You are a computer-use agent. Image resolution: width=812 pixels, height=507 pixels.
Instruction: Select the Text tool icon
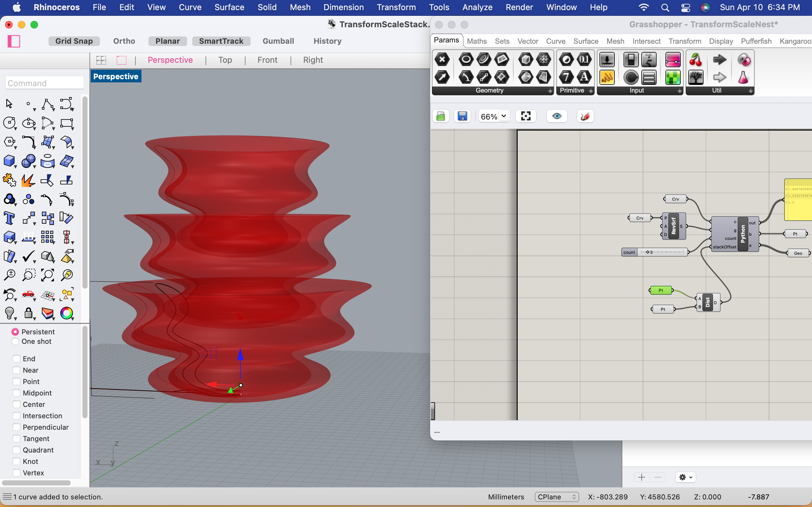9,218
